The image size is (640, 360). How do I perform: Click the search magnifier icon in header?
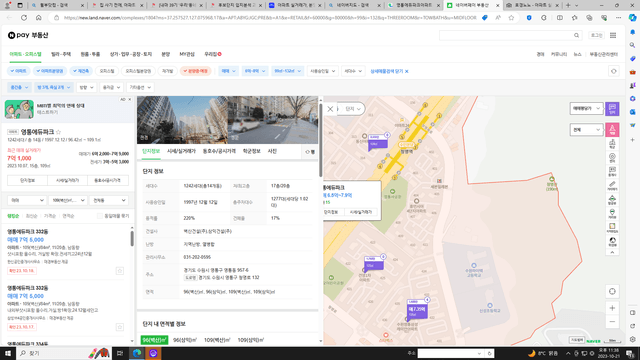coord(576,36)
